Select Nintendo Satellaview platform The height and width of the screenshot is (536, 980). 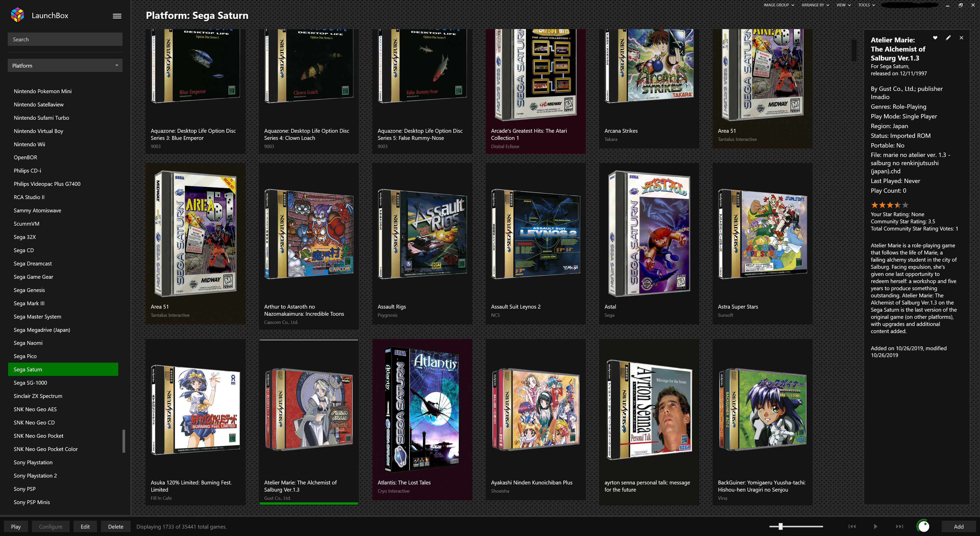point(39,104)
